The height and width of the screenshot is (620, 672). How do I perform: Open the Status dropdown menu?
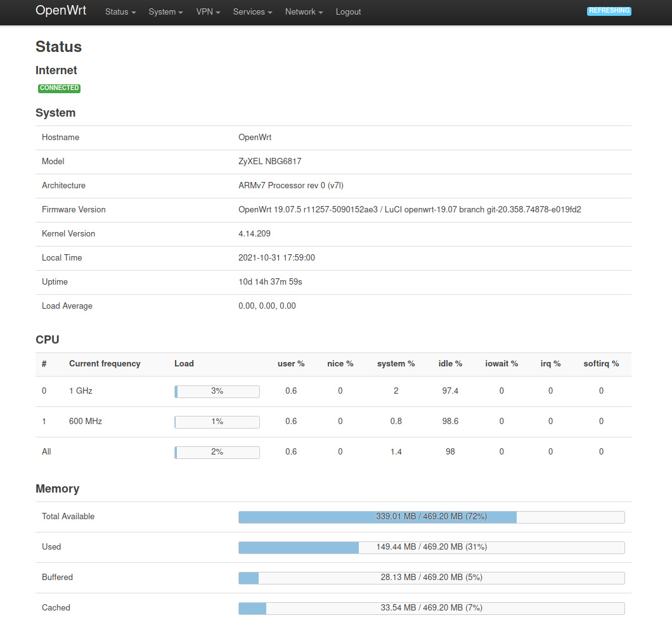point(120,12)
